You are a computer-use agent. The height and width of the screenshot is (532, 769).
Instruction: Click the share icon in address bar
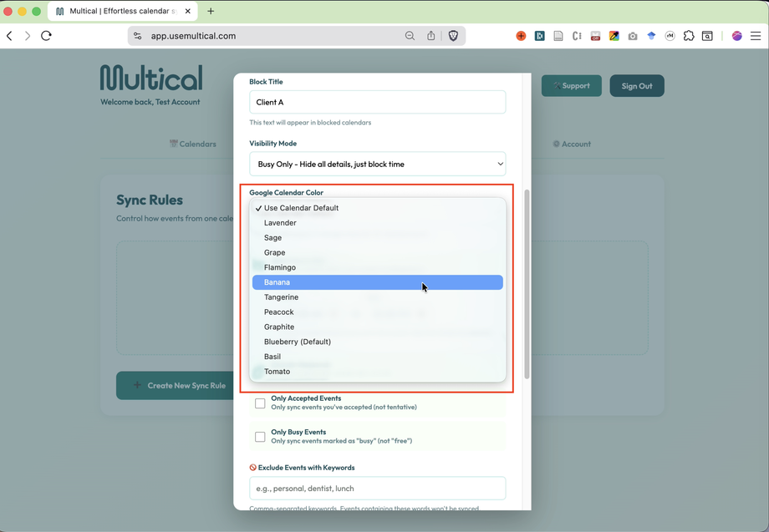430,36
